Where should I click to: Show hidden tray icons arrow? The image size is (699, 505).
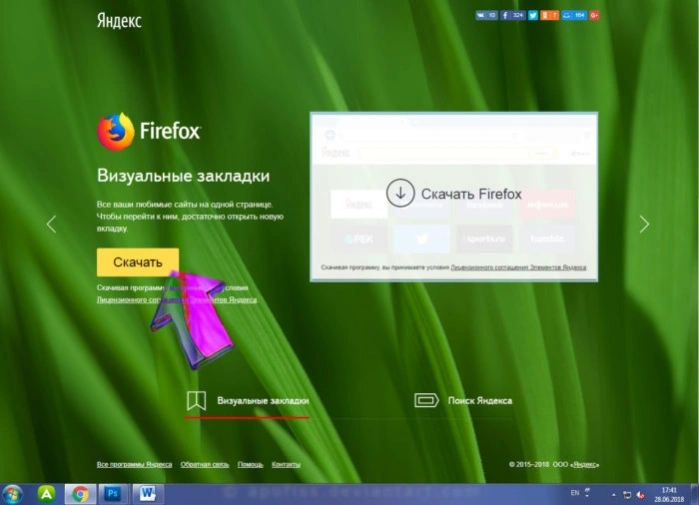(x=613, y=494)
